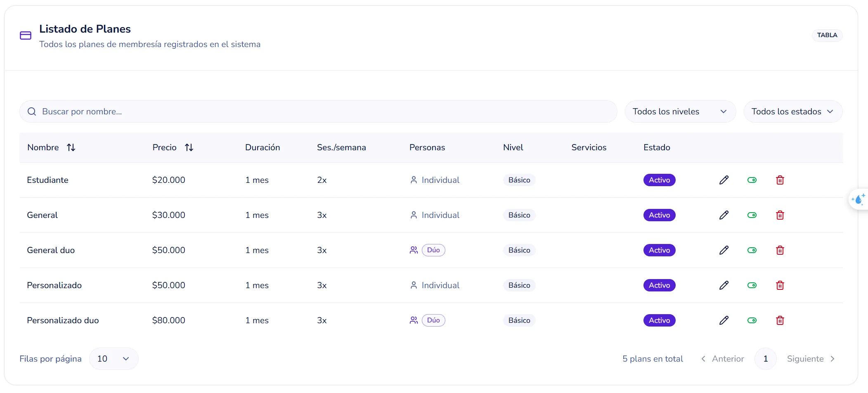Select page 1 in pagination

click(x=766, y=359)
